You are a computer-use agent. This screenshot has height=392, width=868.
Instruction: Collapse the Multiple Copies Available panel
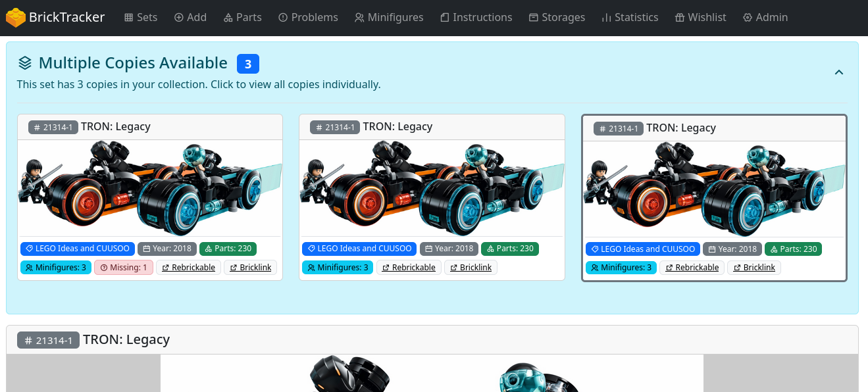pyautogui.click(x=838, y=72)
